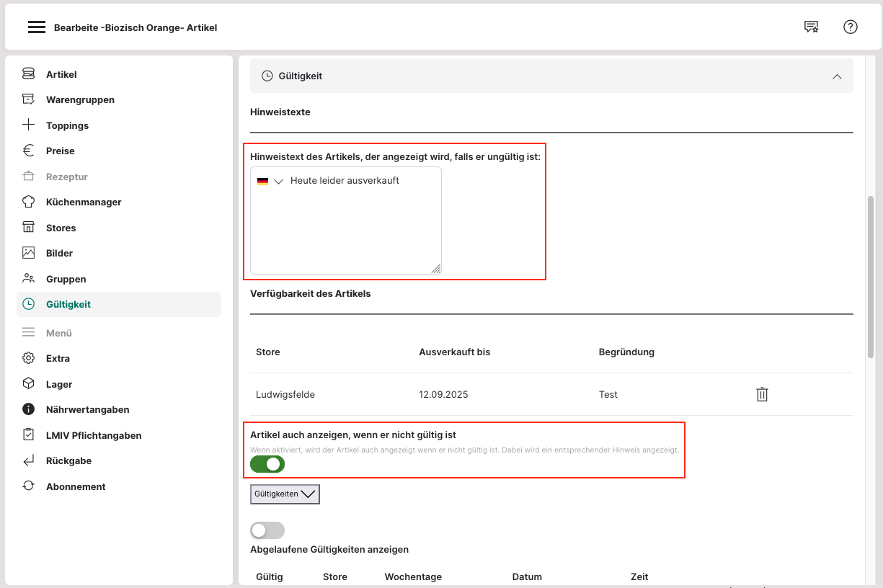The width and height of the screenshot is (883, 588).
Task: Click the Lager box icon
Action: pos(29,384)
